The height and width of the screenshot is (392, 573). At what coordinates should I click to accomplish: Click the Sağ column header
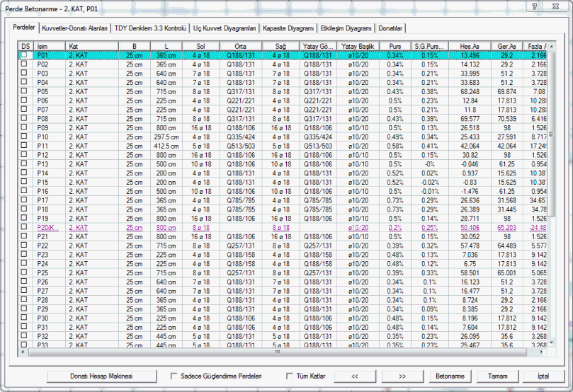[x=280, y=46]
